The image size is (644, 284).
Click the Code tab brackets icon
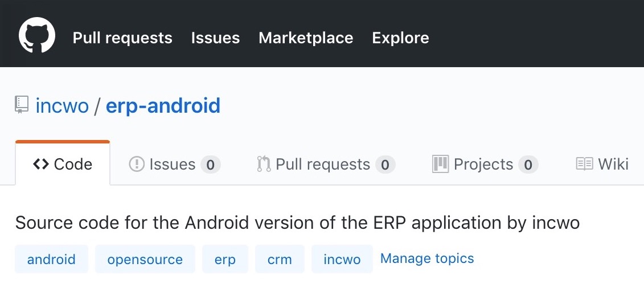pyautogui.click(x=40, y=164)
